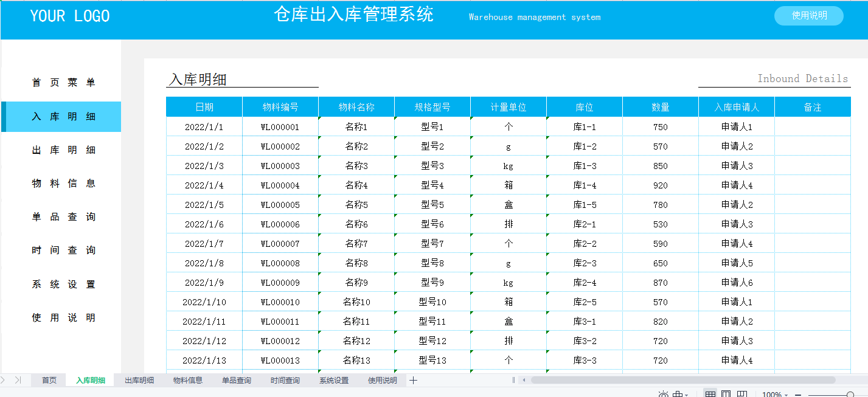Select the empty 备注 cell in 2022/1/1 row
Viewport: 868px width, 397px height.
tap(813, 127)
